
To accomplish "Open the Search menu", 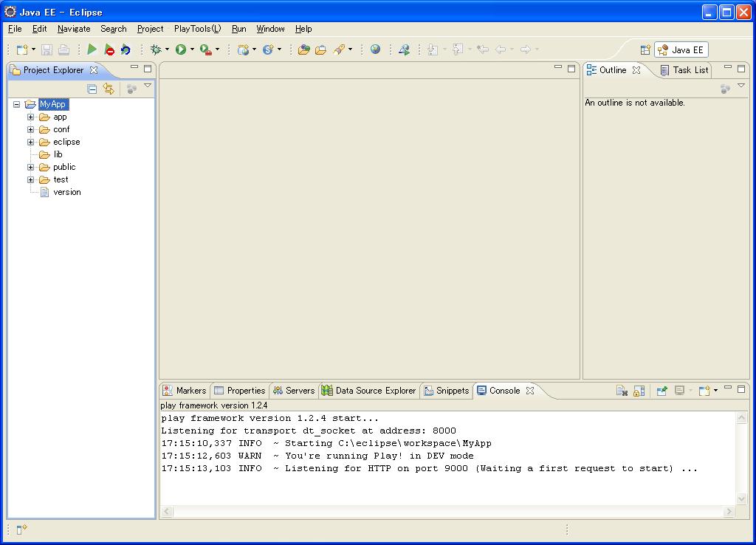I will (x=114, y=29).
